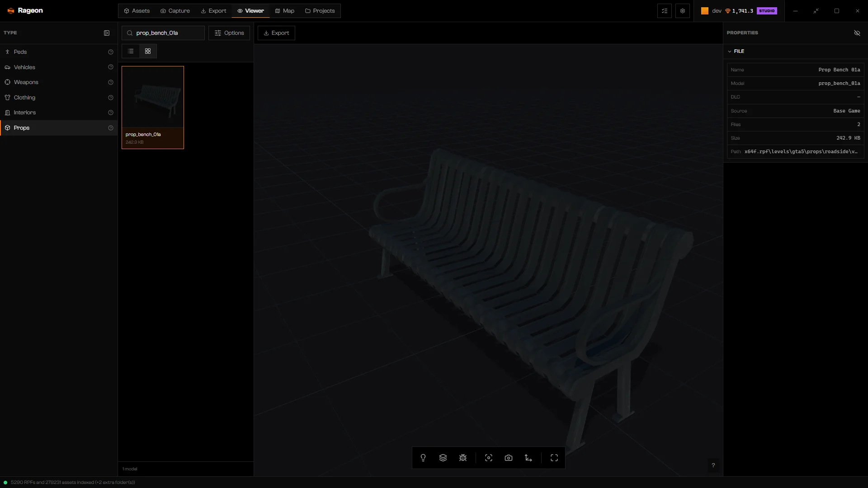Collapse the Type sidebar panel
The height and width of the screenshot is (488, 868).
pos(107,33)
